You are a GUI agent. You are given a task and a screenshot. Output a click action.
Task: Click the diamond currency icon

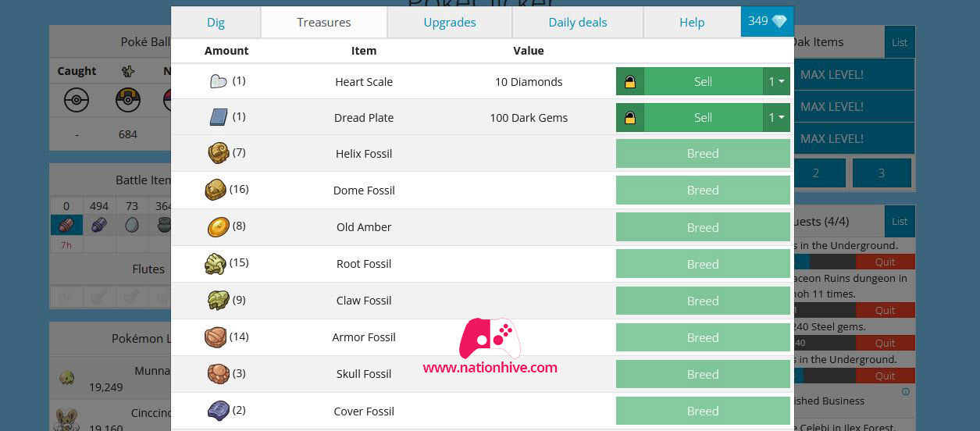[779, 22]
